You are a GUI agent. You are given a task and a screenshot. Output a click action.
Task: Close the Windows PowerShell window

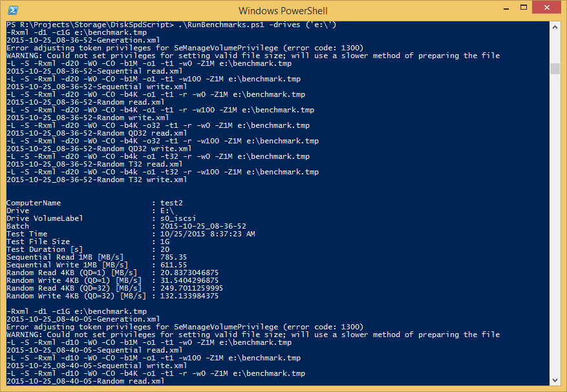pos(546,8)
